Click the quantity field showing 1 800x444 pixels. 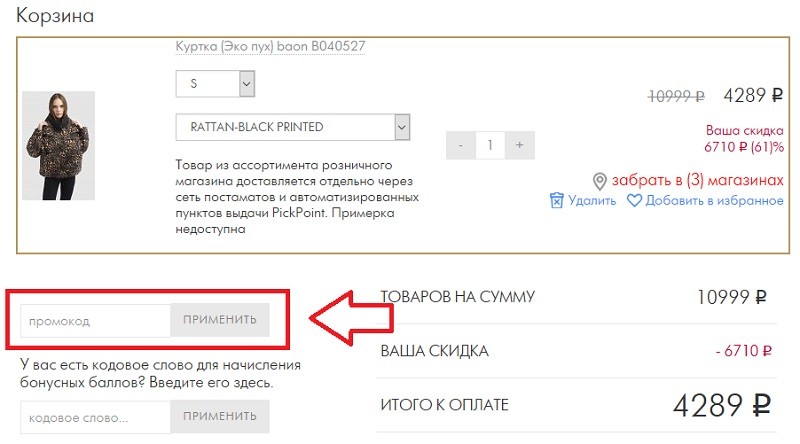tap(490, 145)
